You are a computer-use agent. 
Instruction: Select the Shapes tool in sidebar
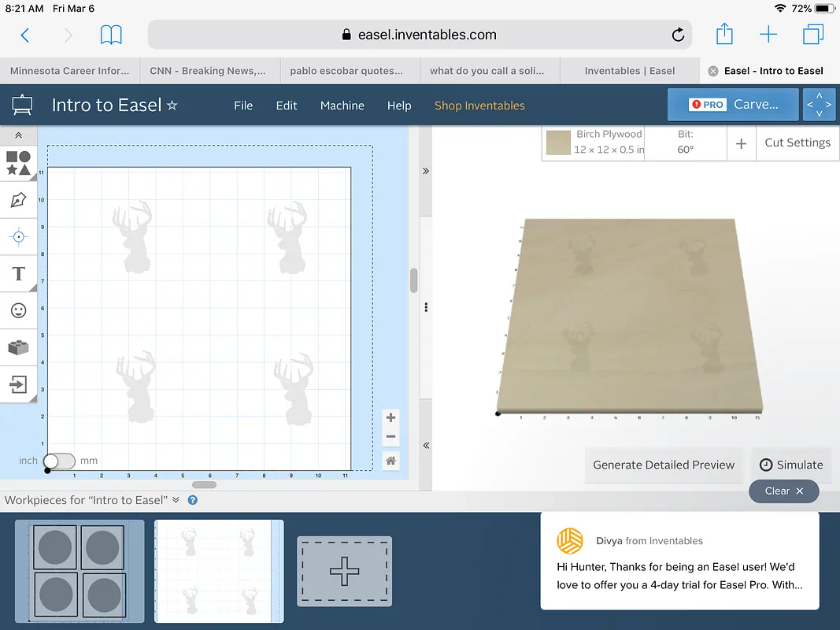point(18,164)
